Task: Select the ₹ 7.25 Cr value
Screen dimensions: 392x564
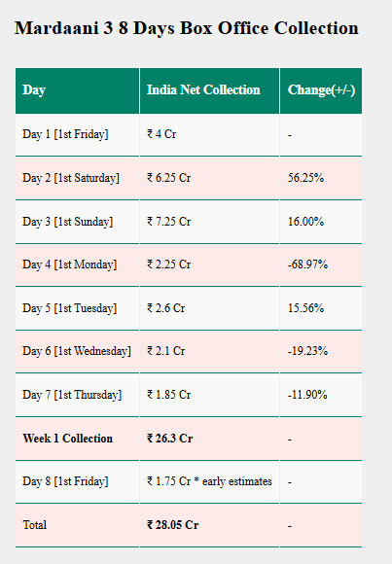Action: (x=169, y=221)
